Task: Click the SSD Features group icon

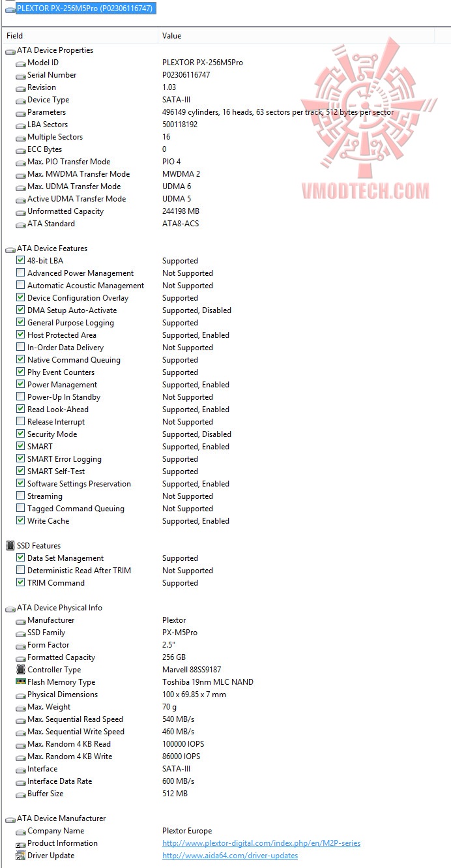Action: pyautogui.click(x=10, y=546)
